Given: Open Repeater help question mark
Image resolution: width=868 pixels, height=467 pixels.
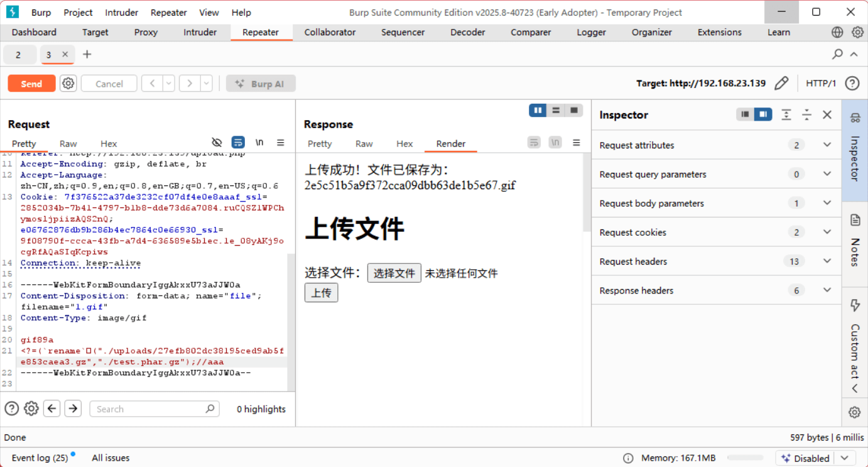Looking at the screenshot, I should (852, 83).
